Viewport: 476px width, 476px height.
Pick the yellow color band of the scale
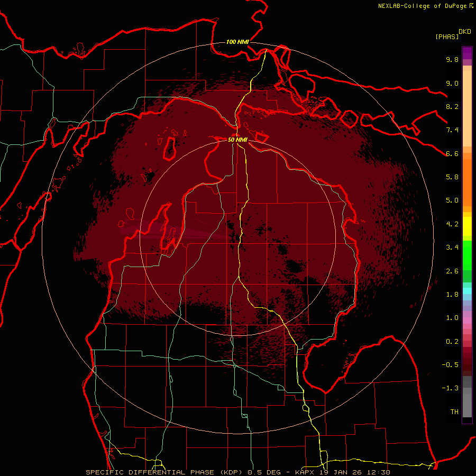tap(467, 226)
